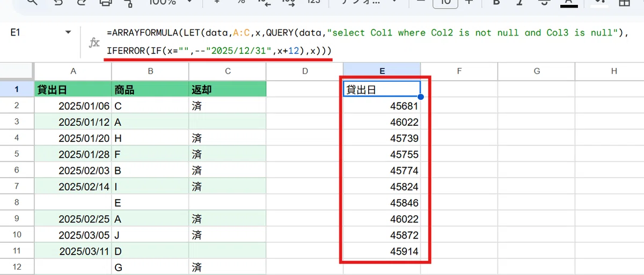The width and height of the screenshot is (644, 275).
Task: Select row 10 header
Action: (x=17, y=235)
